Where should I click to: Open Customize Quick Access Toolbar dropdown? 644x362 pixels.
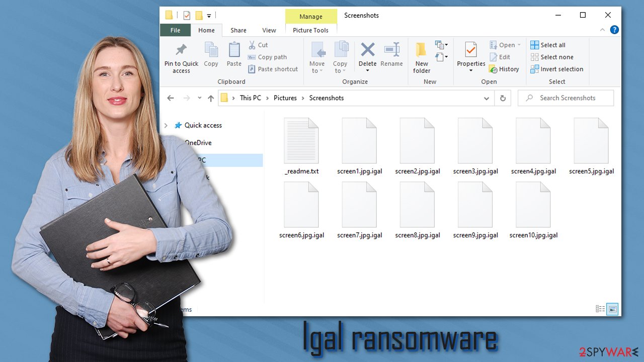[209, 16]
